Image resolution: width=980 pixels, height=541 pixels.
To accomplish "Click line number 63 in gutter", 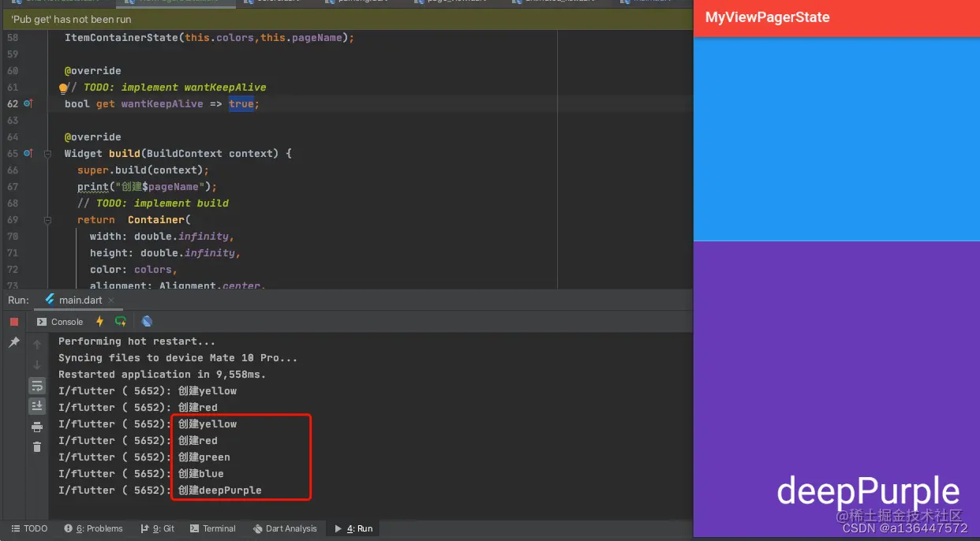I will [x=12, y=121].
